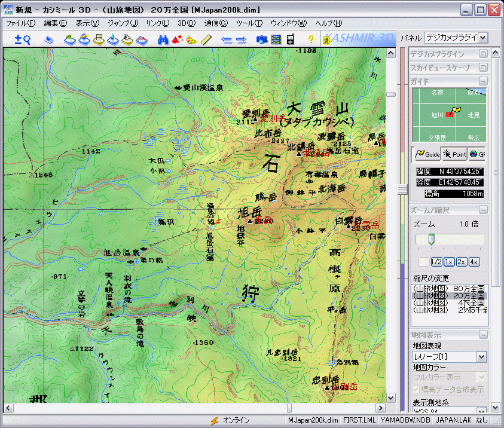This screenshot has height=428, width=504.
Task: Switch to the Guide tab
Action: point(427,154)
